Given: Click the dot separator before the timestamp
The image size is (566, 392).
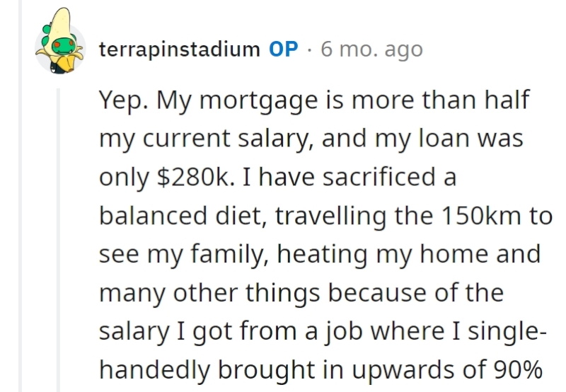Looking at the screenshot, I should point(309,50).
